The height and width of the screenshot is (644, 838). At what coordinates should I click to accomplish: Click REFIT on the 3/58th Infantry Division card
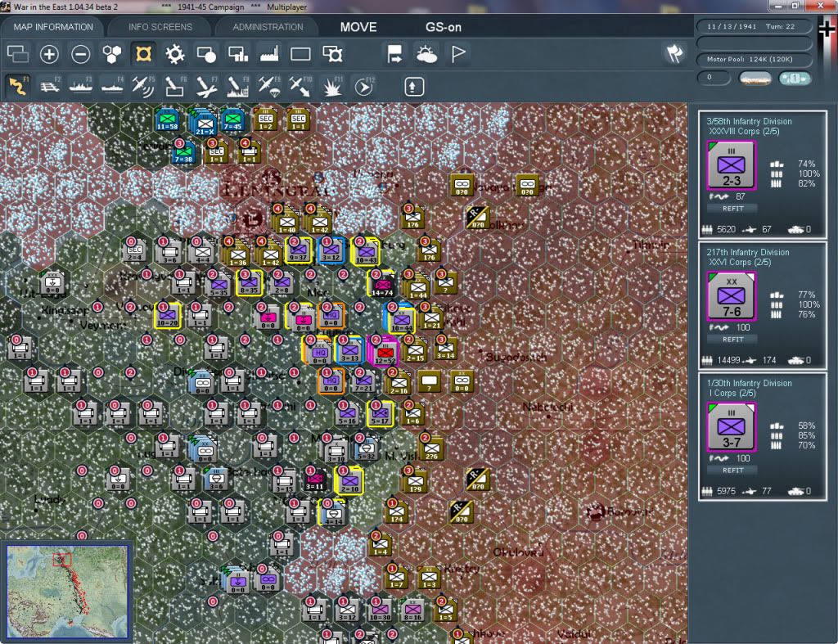click(x=732, y=209)
